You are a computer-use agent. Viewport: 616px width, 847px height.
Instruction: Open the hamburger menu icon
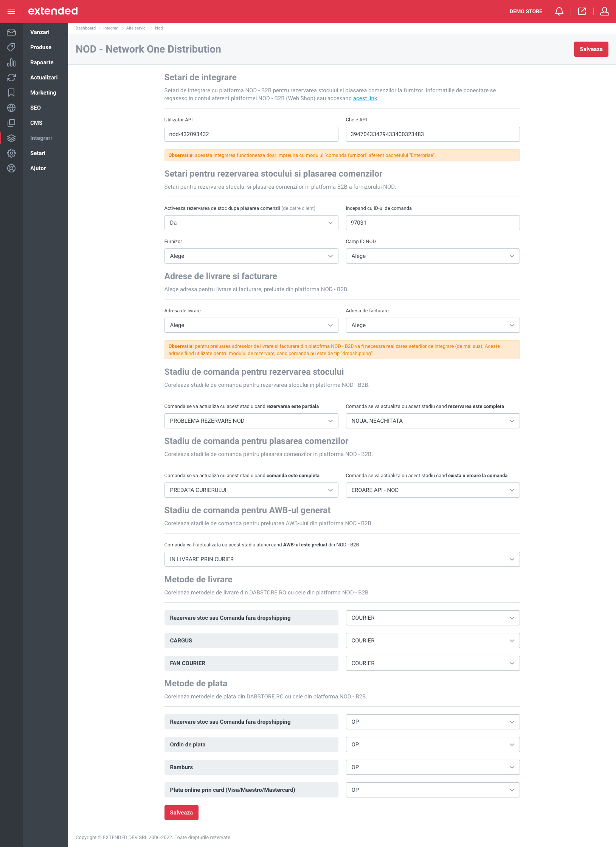[x=11, y=11]
